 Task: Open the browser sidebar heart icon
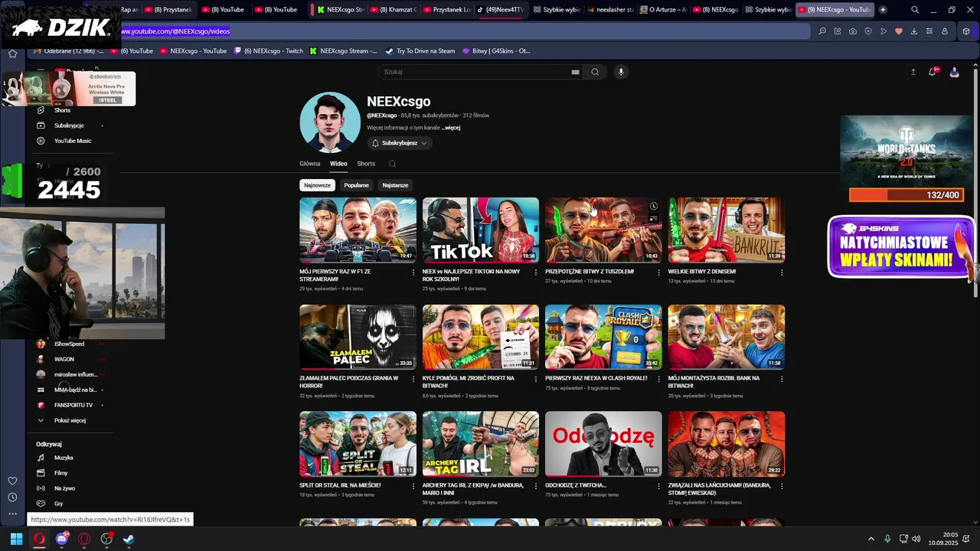tap(12, 481)
